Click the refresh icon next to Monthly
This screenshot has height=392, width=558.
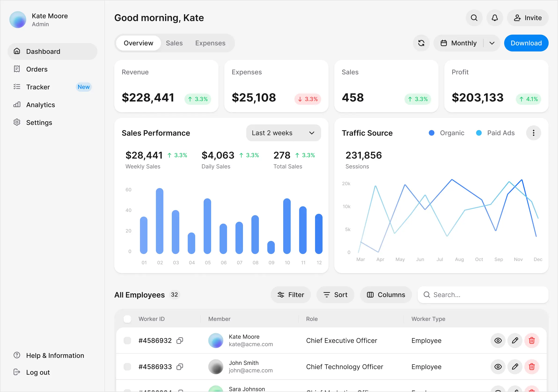click(421, 43)
